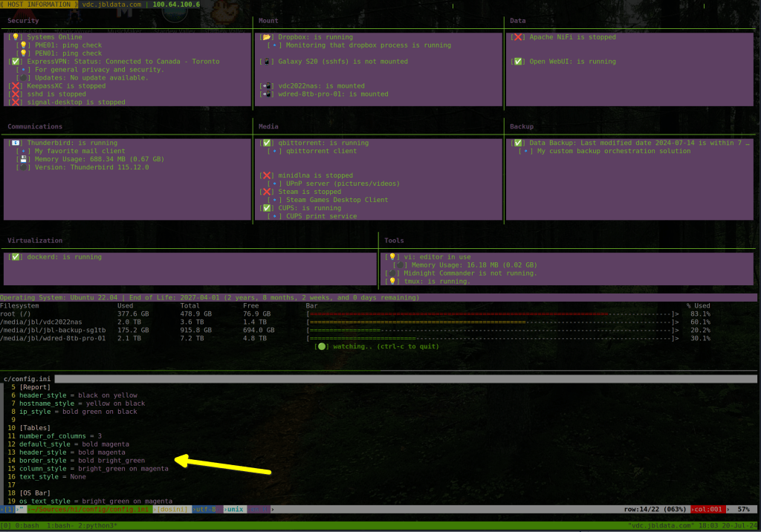Place cursor on border_style line in config

click(82, 461)
